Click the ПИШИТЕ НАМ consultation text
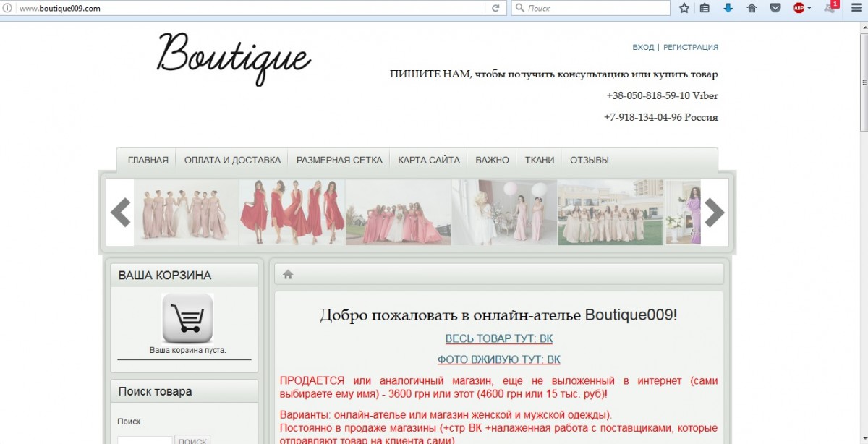The width and height of the screenshot is (868, 444). 554,74
